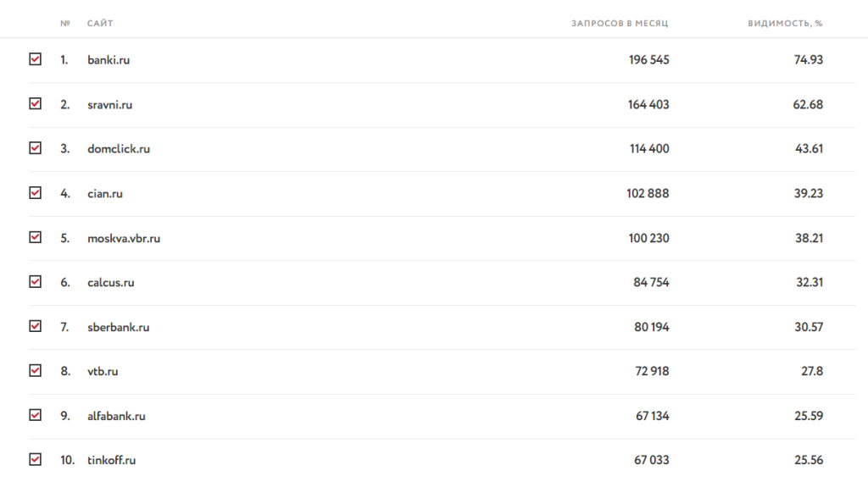The width and height of the screenshot is (868, 487).
Task: Open the banki.ru site link
Action: pos(108,60)
